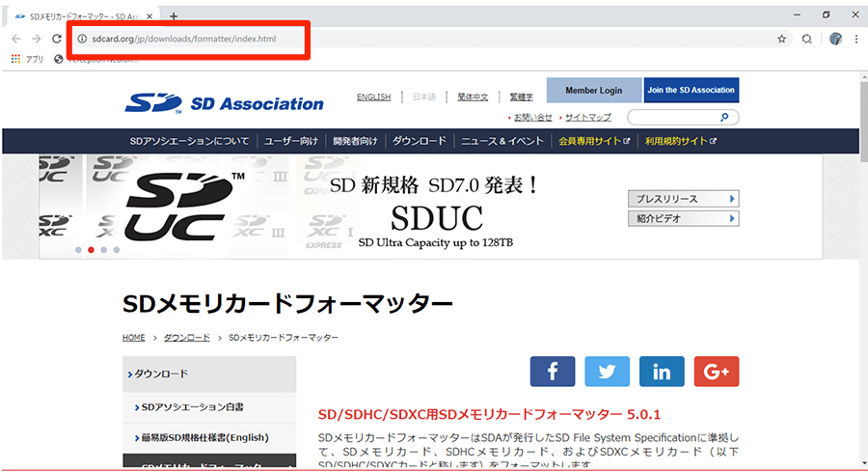
Task: Share page on Twitter
Action: click(x=607, y=372)
